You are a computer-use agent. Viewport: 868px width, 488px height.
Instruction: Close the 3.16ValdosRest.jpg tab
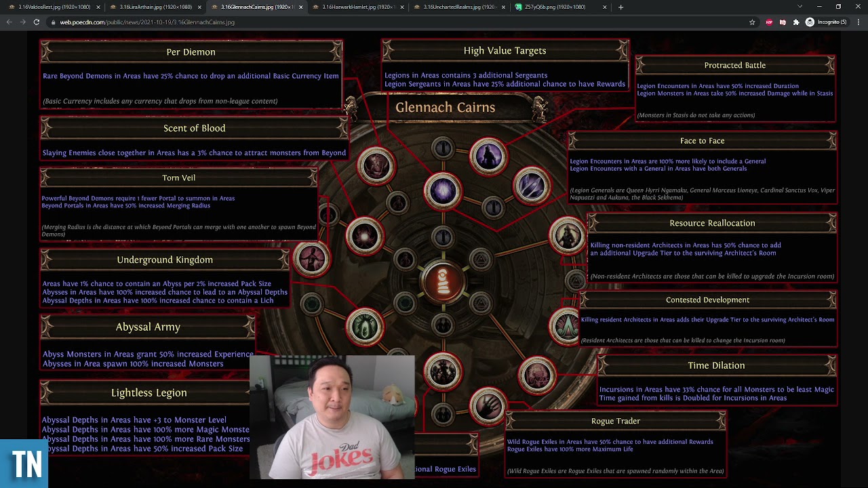coord(98,7)
